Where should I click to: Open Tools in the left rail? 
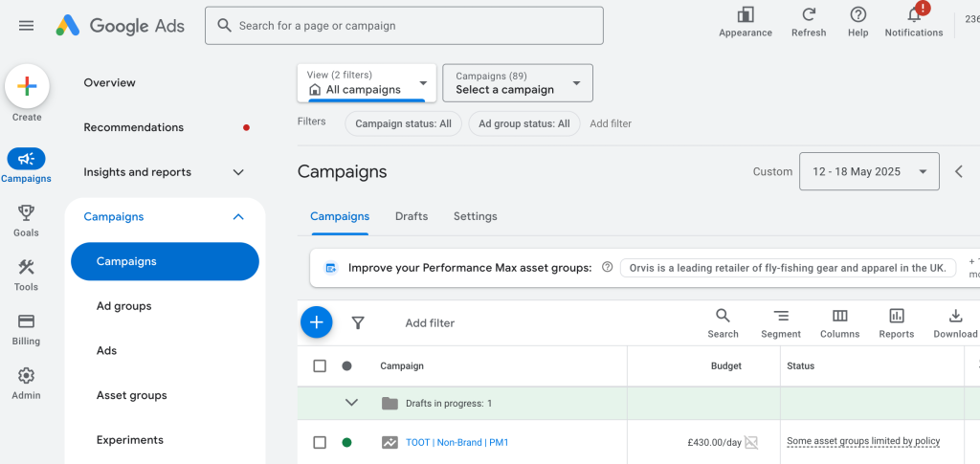(27, 268)
